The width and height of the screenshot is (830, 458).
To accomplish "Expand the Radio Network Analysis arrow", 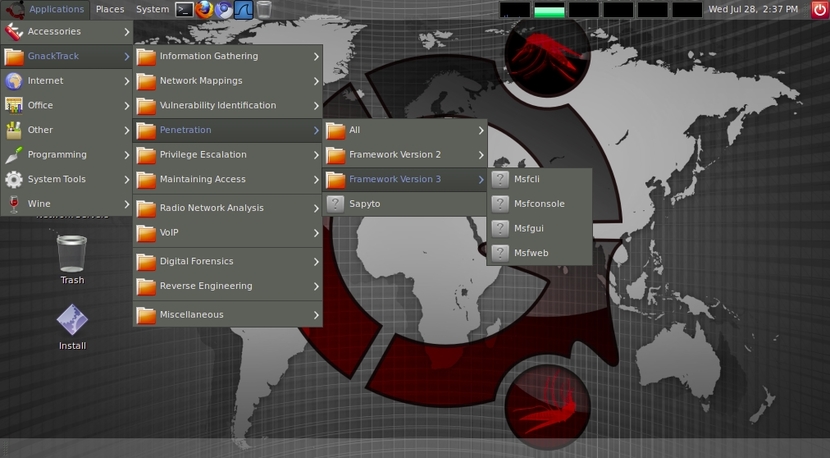I will pos(316,208).
